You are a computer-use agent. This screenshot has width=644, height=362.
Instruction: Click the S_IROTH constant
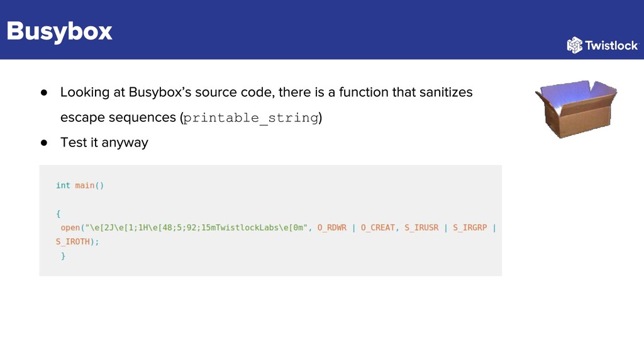pos(73,242)
